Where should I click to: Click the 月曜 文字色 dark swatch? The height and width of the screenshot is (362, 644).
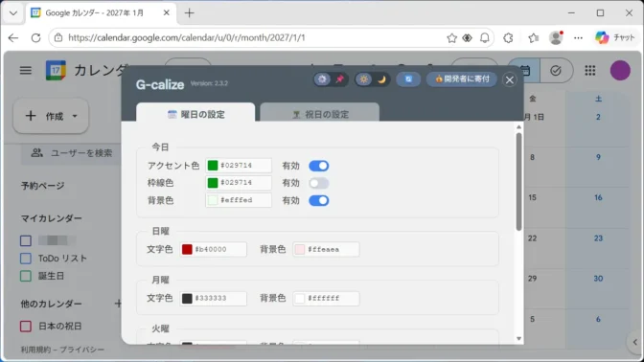click(x=187, y=298)
